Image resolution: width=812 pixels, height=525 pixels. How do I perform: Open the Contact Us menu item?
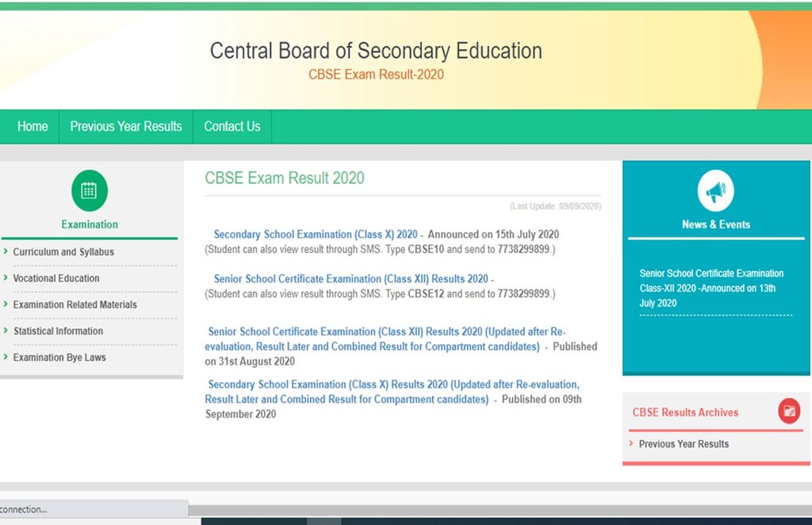tap(232, 126)
